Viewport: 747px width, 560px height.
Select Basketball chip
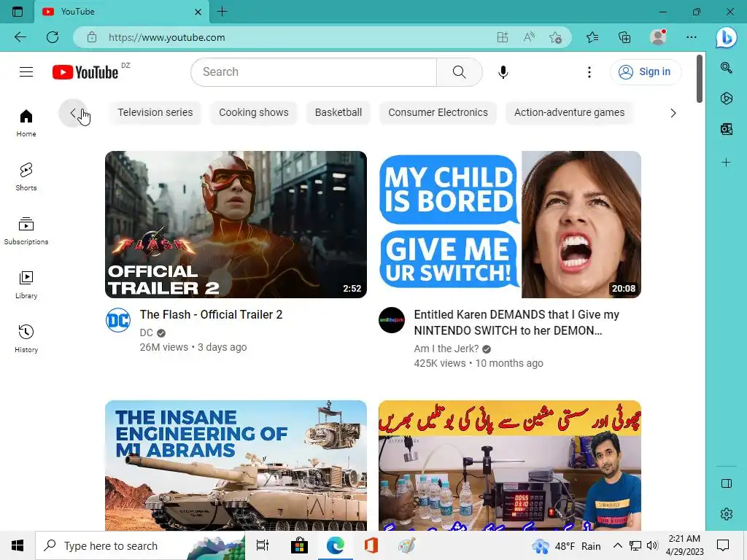click(338, 112)
